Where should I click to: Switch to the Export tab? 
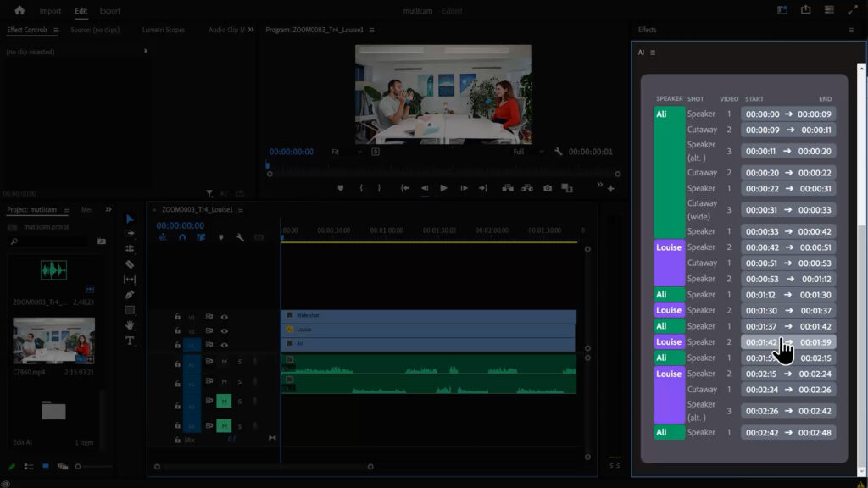[109, 11]
